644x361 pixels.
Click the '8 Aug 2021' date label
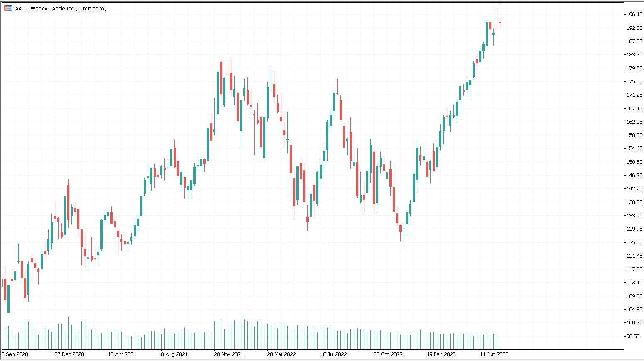[x=174, y=354]
